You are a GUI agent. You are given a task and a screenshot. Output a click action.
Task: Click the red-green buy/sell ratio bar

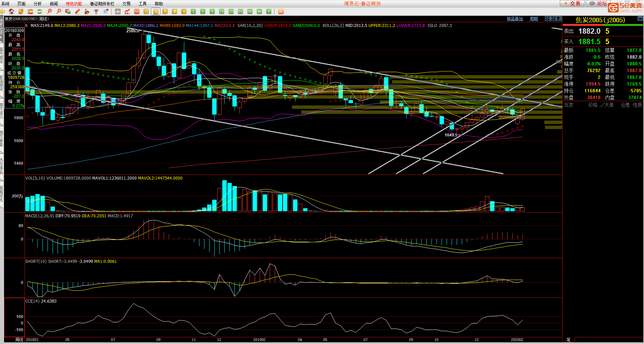(x=603, y=25)
